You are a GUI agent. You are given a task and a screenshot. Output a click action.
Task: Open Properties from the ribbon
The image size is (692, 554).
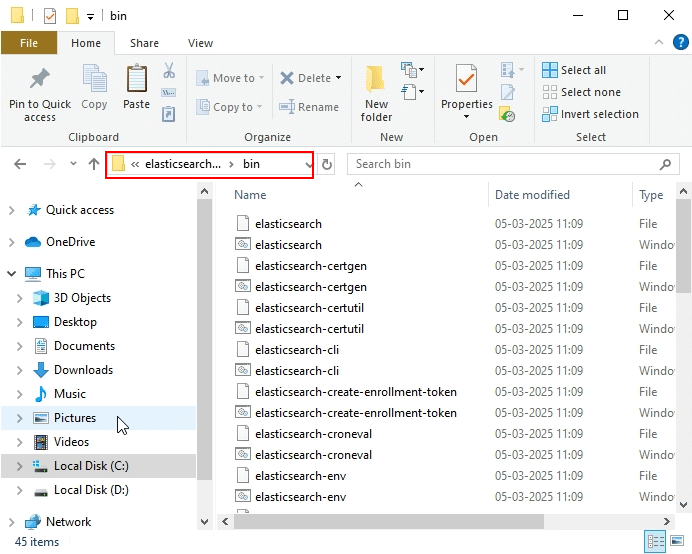click(466, 80)
